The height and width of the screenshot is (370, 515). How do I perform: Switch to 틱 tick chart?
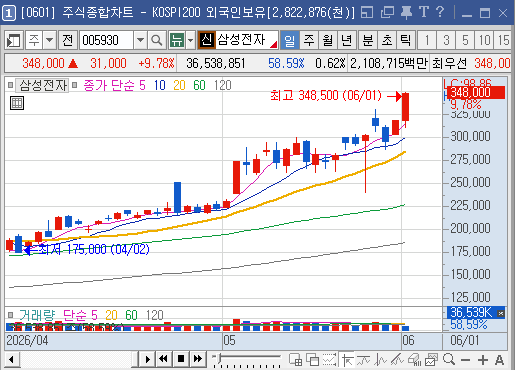[406, 40]
